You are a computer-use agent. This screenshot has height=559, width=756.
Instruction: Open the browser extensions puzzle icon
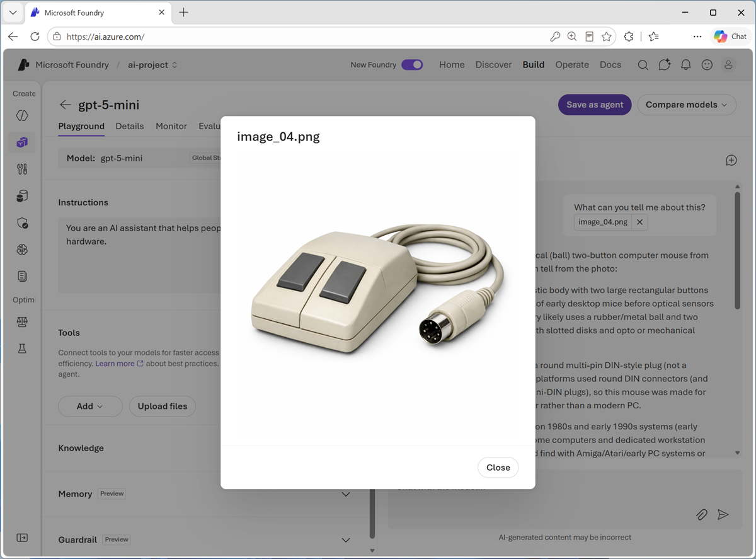click(x=629, y=37)
